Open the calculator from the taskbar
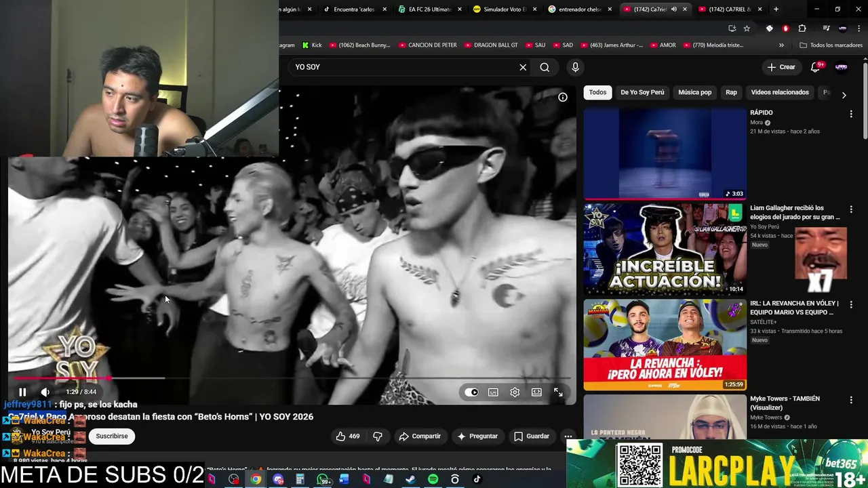This screenshot has height=488, width=868. pos(300,479)
